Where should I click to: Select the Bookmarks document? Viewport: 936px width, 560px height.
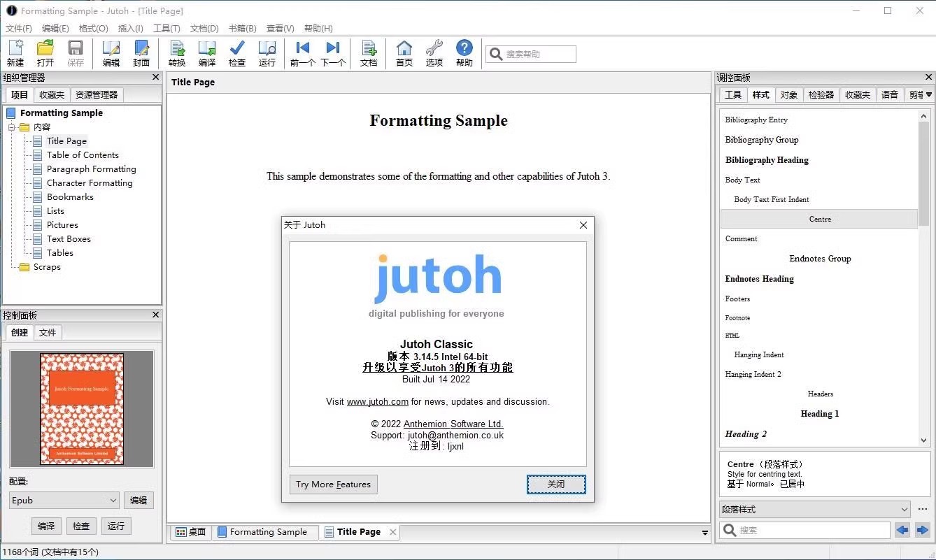(70, 197)
